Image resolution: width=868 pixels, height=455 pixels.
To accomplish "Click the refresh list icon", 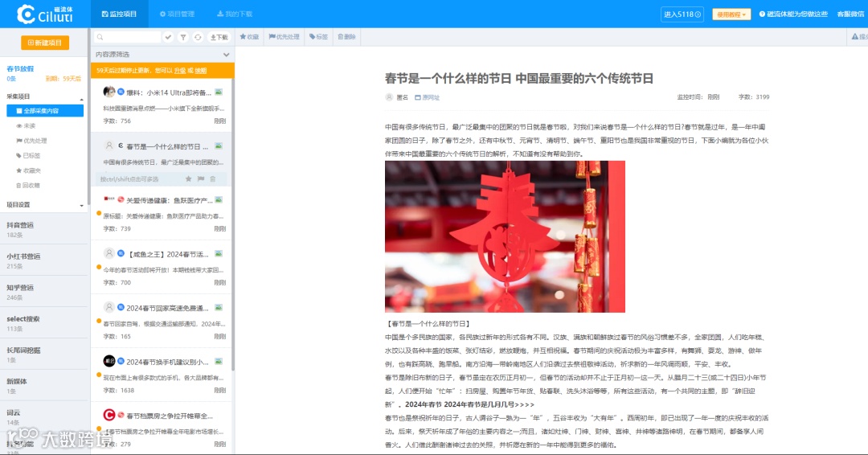I will point(198,37).
